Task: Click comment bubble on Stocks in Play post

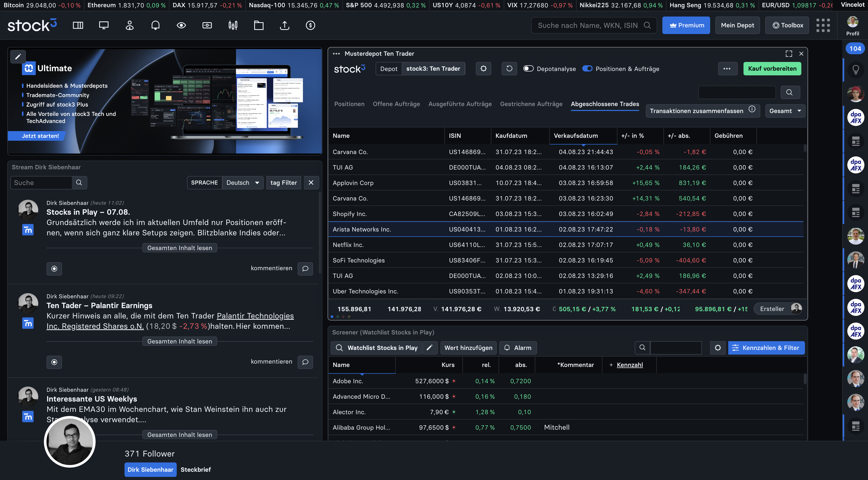Action: (x=305, y=269)
